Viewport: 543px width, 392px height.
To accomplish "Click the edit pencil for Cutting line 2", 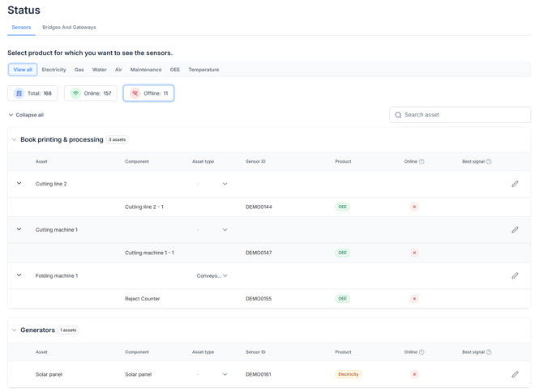I will pyautogui.click(x=515, y=184).
